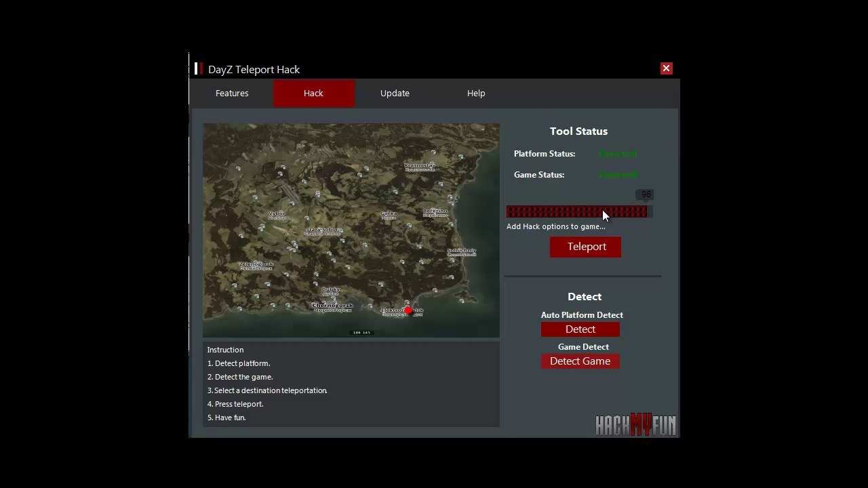
Task: Switch to the Update tab
Action: 395,94
